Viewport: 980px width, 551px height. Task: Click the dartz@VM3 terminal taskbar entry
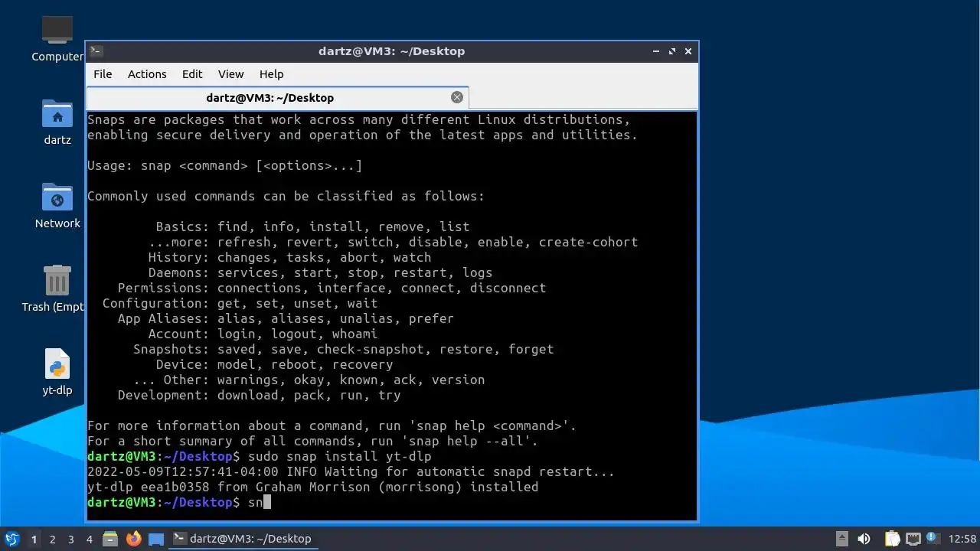coord(243,539)
